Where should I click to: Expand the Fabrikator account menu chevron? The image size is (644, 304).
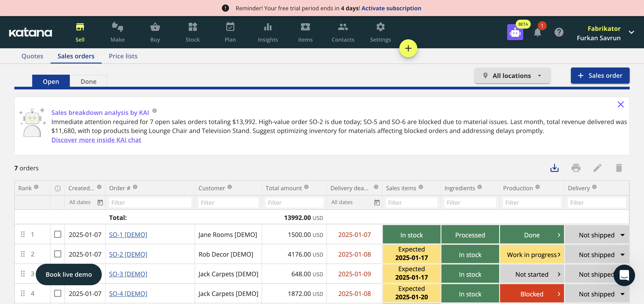click(631, 32)
